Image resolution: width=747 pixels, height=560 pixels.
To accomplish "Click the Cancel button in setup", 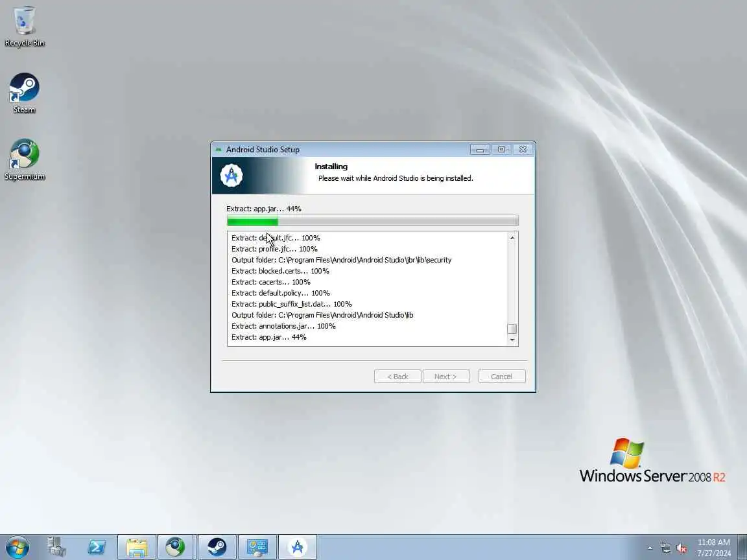I will [x=502, y=376].
